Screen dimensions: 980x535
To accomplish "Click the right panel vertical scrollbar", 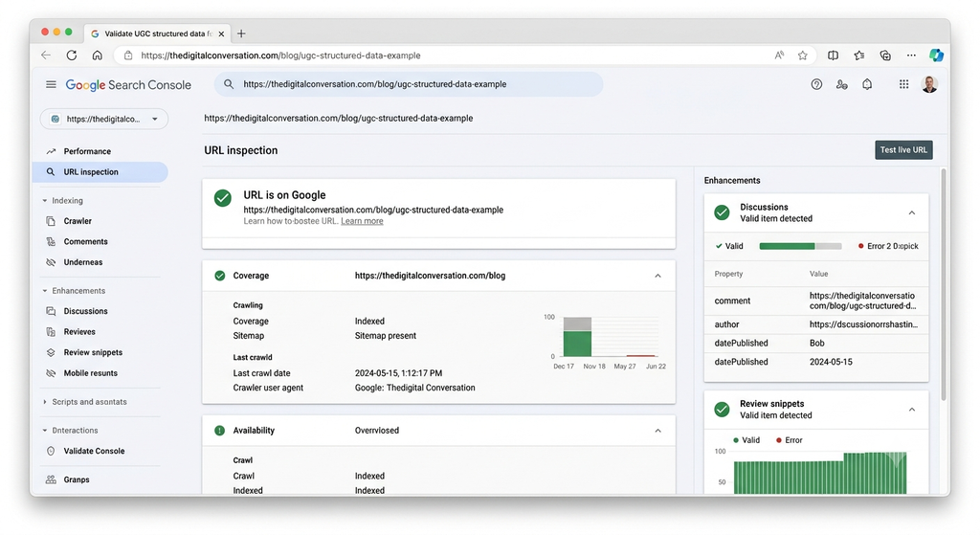I will 943,284.
